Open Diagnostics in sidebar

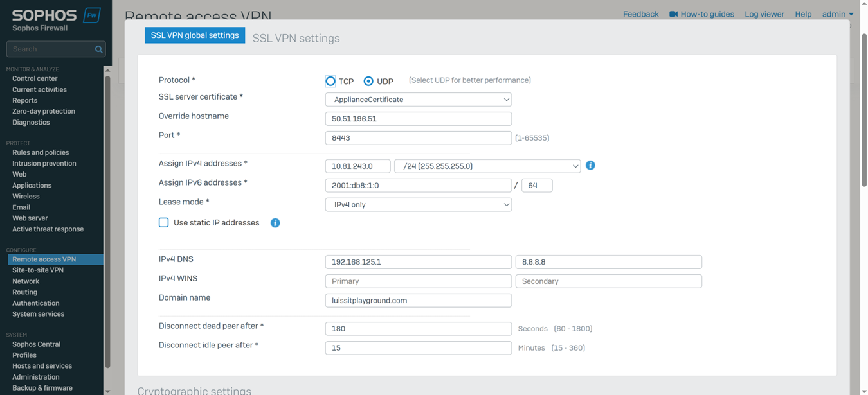click(31, 123)
